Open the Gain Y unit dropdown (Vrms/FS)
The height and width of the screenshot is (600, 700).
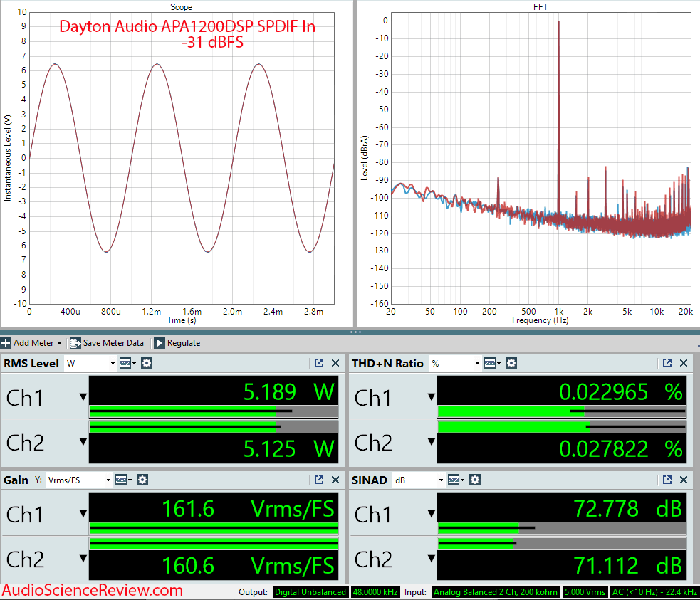click(x=78, y=480)
